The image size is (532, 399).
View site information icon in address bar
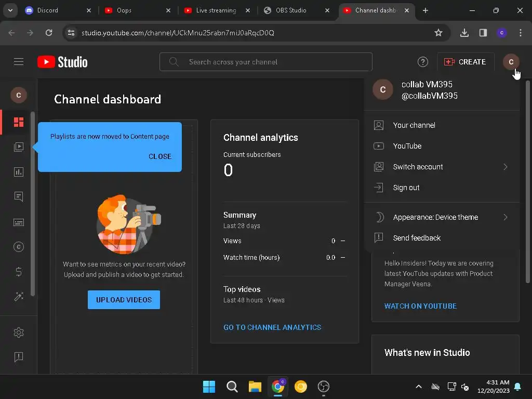(x=71, y=33)
